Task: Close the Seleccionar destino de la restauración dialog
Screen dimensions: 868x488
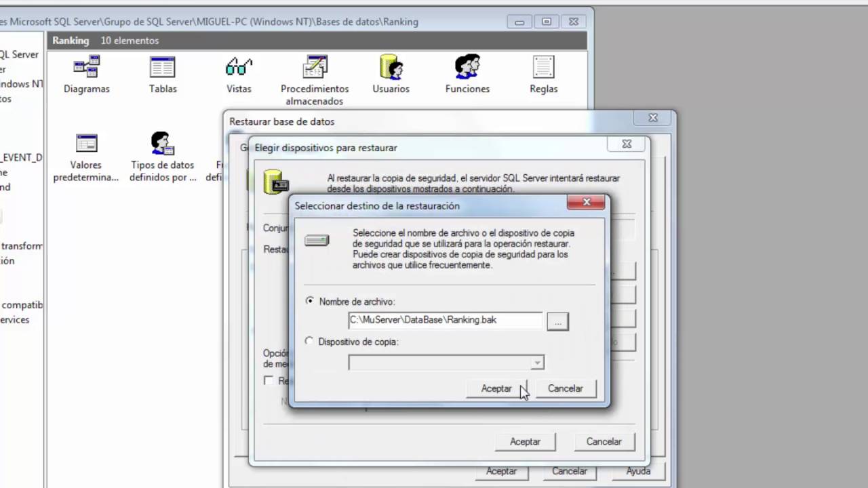Action: tap(586, 202)
